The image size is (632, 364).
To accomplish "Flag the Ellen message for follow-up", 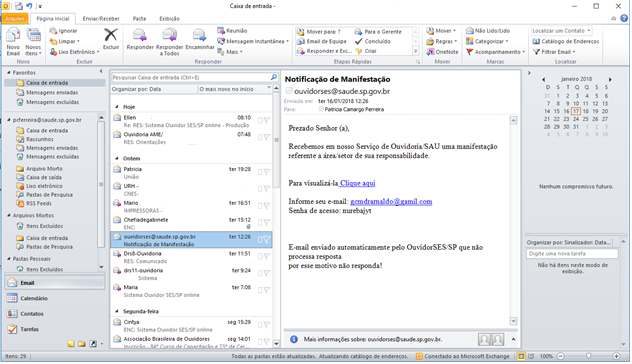I will point(266,120).
